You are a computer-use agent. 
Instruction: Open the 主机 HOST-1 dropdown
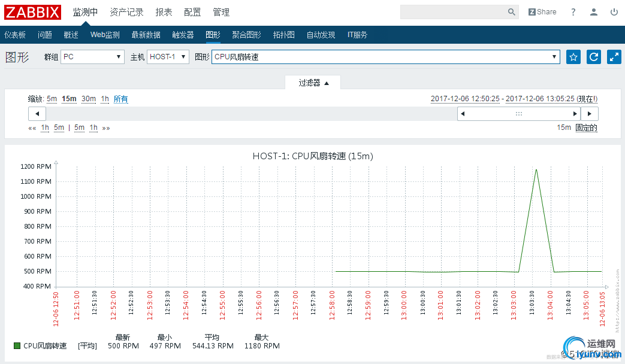168,57
